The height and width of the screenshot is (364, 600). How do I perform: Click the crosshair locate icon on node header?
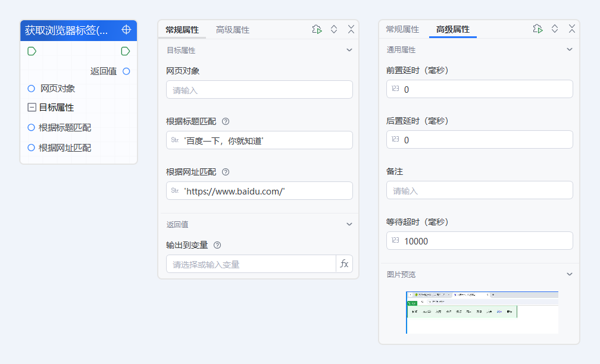click(x=125, y=30)
